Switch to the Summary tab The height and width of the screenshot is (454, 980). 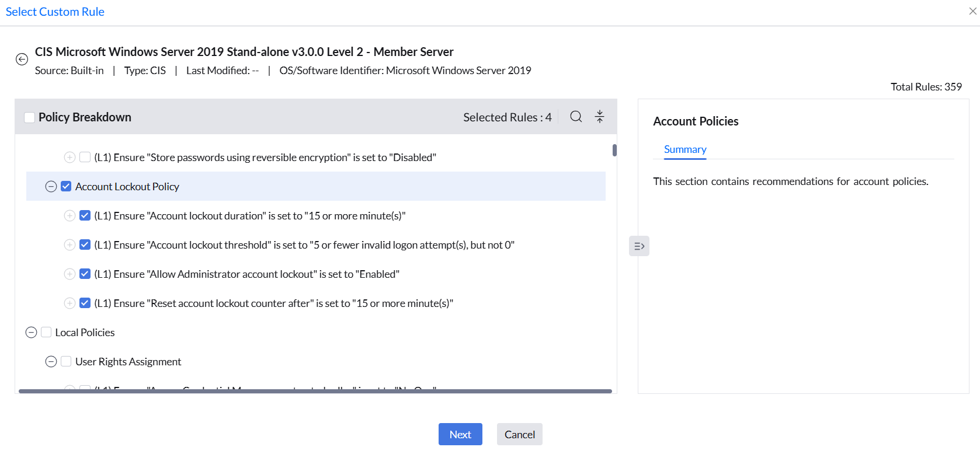coord(685,149)
